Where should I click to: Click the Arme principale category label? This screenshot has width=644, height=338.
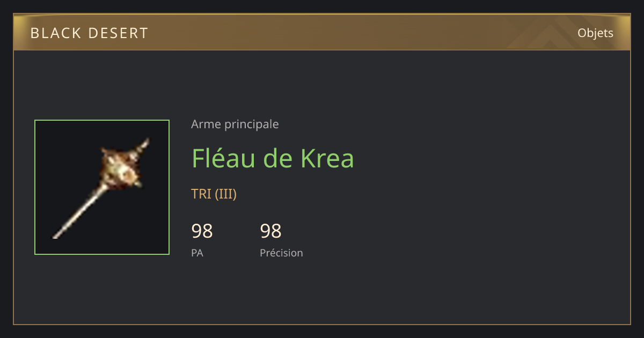pos(235,124)
